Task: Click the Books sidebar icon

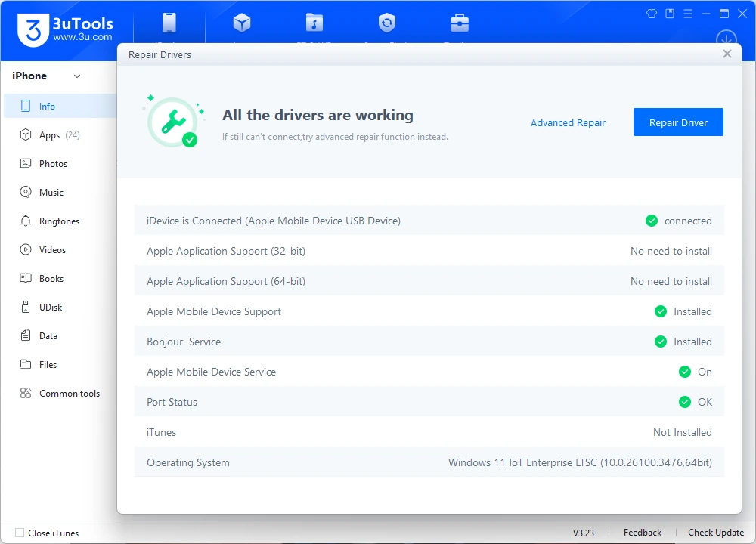Action: (26, 278)
